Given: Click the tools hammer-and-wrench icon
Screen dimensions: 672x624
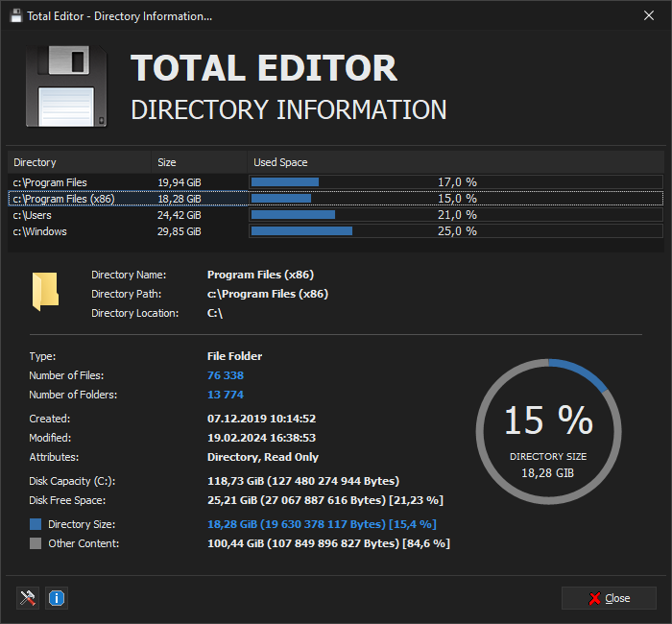Looking at the screenshot, I should pyautogui.click(x=28, y=598).
